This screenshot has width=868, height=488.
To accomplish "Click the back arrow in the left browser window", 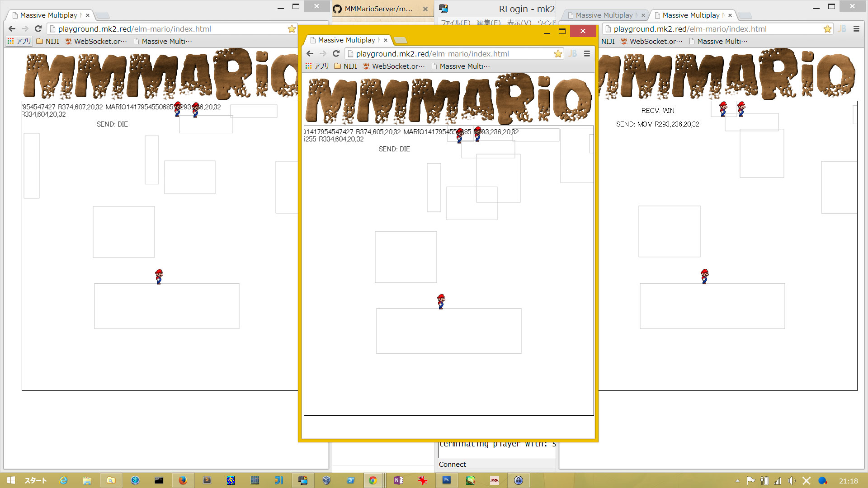I will pyautogui.click(x=12, y=29).
